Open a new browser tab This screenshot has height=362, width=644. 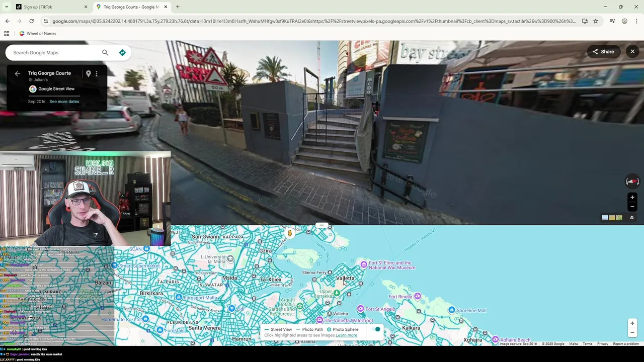coord(178,7)
